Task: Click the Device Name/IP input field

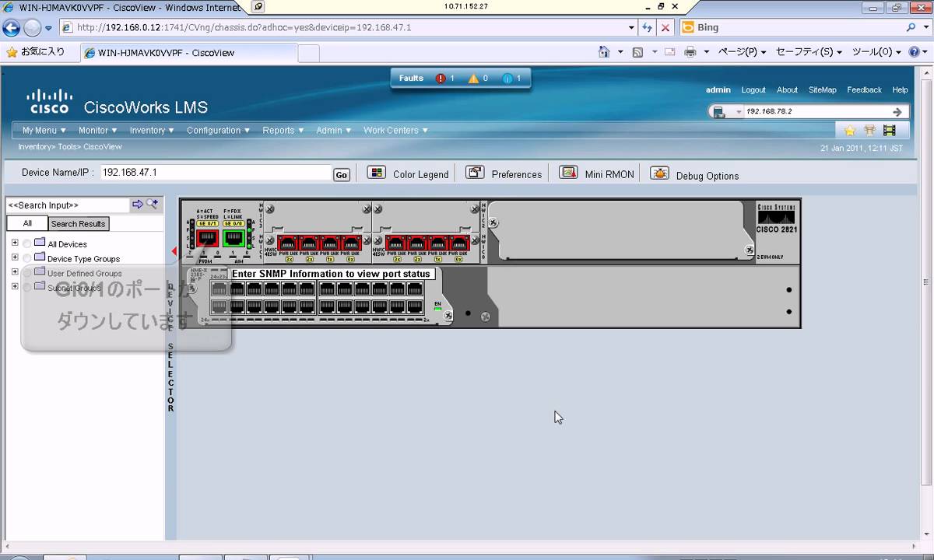Action: pos(216,173)
